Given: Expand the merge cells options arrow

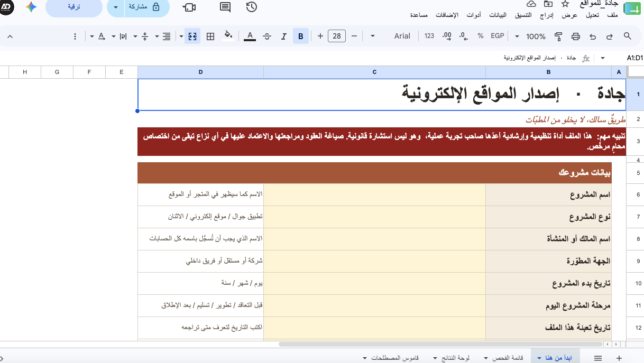Looking at the screenshot, I should (x=181, y=36).
